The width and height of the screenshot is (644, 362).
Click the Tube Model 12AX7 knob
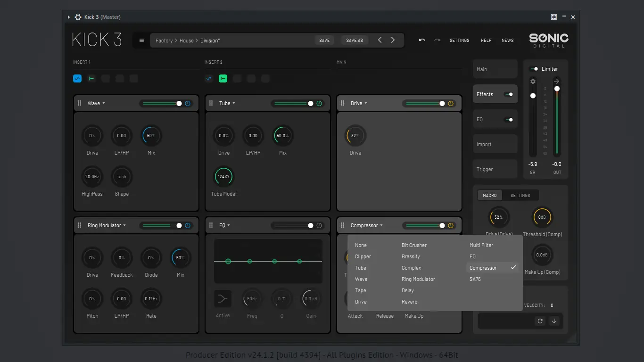click(223, 177)
